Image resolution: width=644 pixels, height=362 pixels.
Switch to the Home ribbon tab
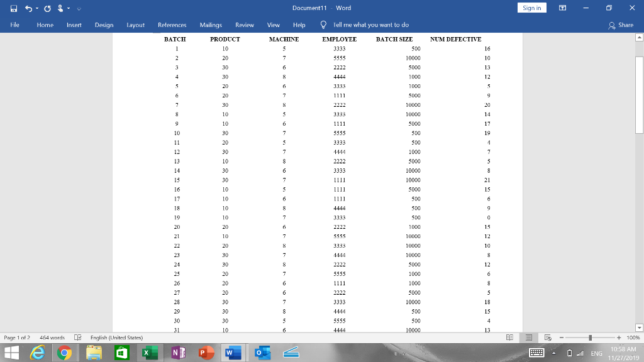click(45, 25)
